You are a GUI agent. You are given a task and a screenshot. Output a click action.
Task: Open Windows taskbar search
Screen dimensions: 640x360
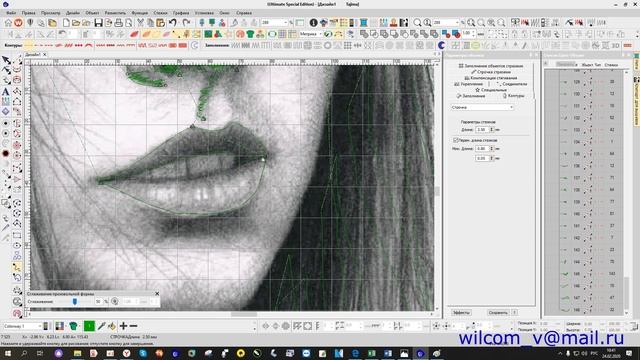[24, 353]
